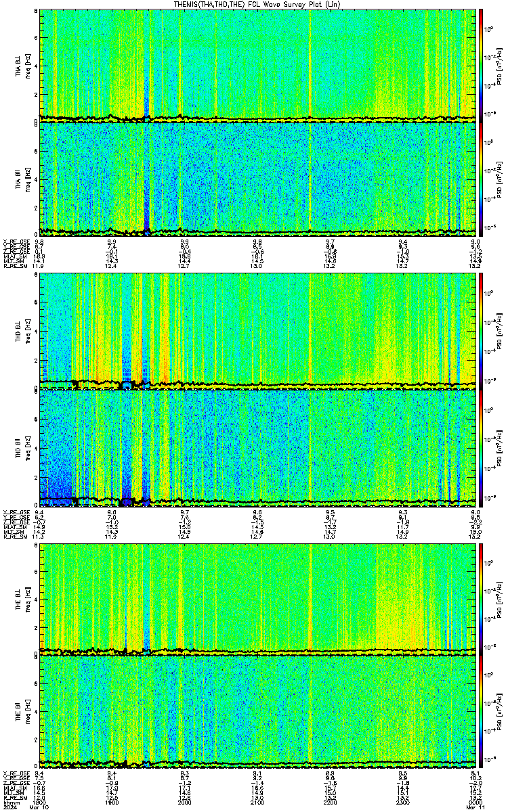Select the THD perpendicular B spectrogram panel

coord(257,332)
